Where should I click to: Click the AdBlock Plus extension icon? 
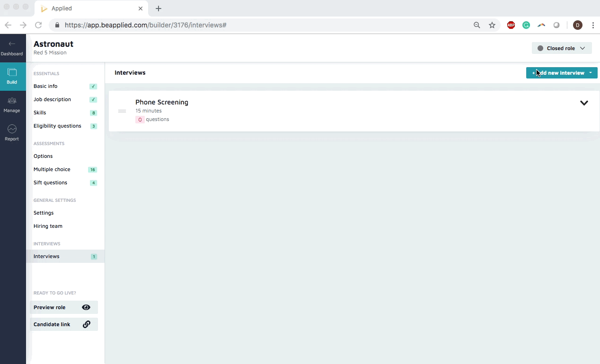click(511, 25)
